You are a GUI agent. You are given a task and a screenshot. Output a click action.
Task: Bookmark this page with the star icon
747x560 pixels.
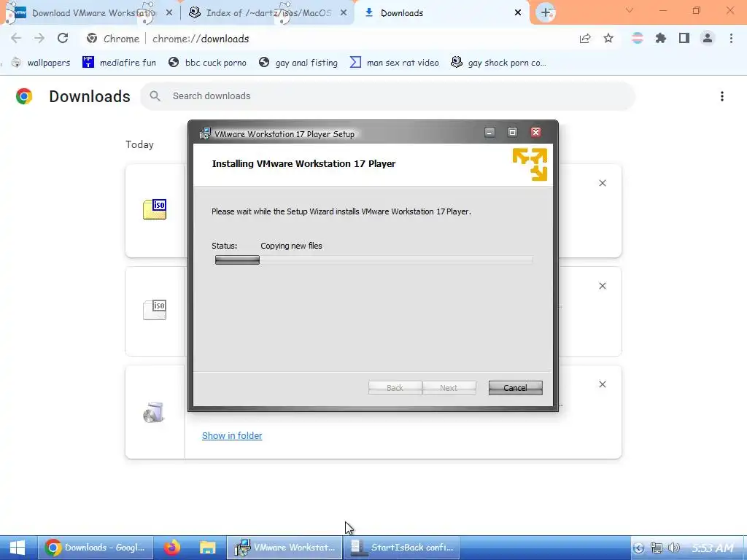pyautogui.click(x=608, y=38)
